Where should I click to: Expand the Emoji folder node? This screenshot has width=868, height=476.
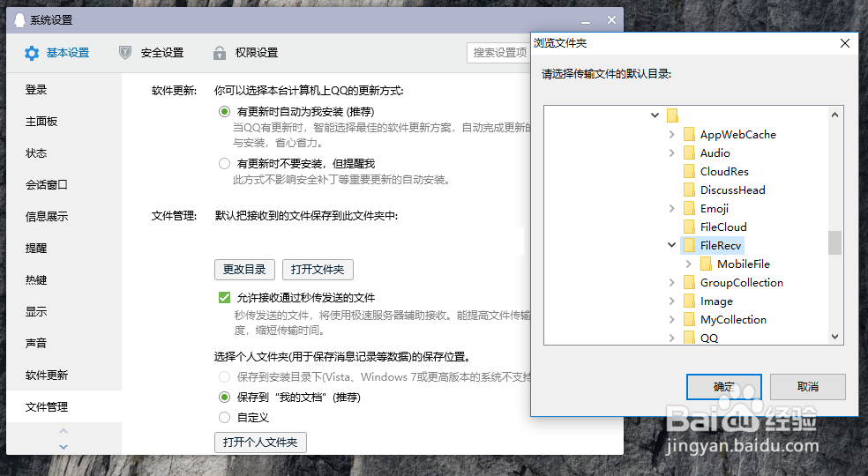click(671, 209)
